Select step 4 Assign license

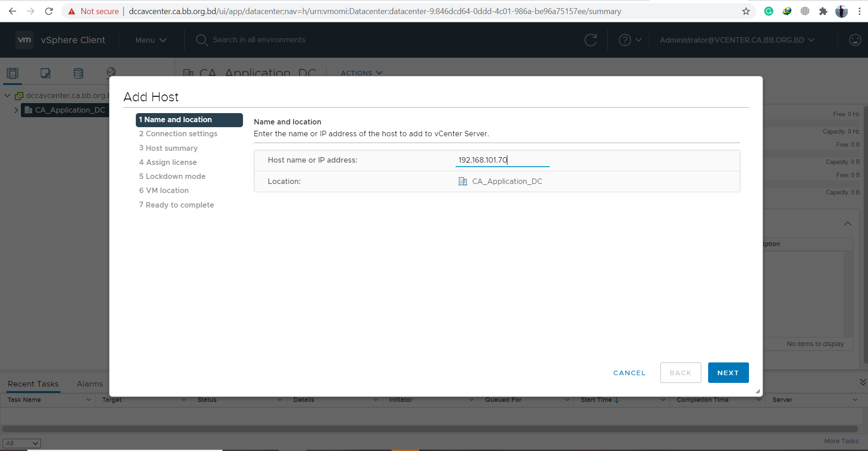[x=168, y=162]
